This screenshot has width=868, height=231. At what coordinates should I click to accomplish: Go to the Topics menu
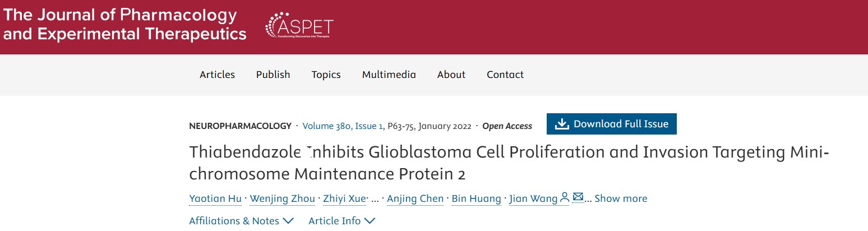(326, 75)
